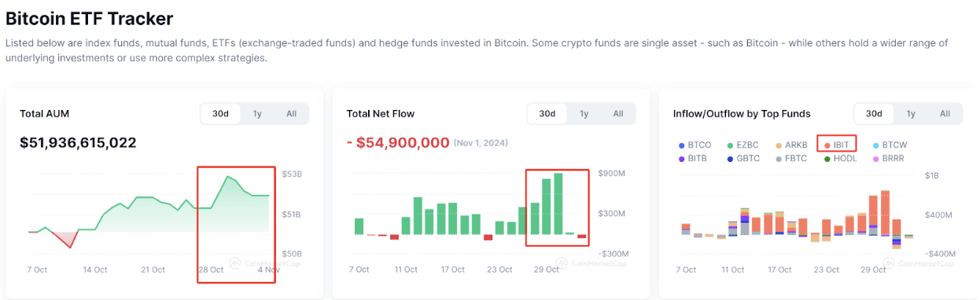Select All range for Total AUM
This screenshot has height=300, width=980.
coord(291,114)
